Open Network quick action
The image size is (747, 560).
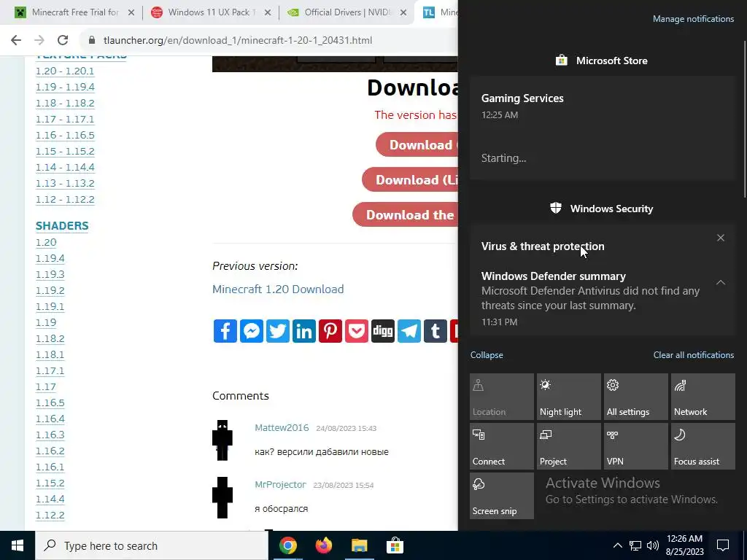703,396
